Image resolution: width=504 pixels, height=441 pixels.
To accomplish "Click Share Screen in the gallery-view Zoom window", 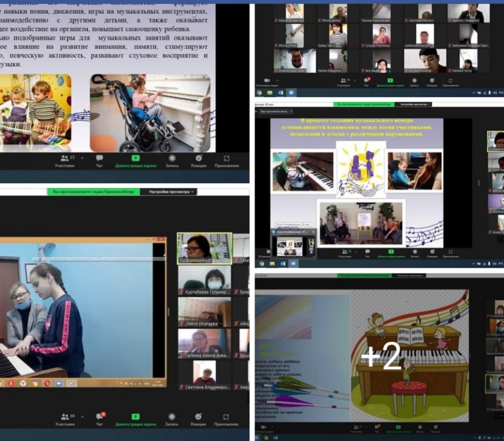I will (x=390, y=82).
